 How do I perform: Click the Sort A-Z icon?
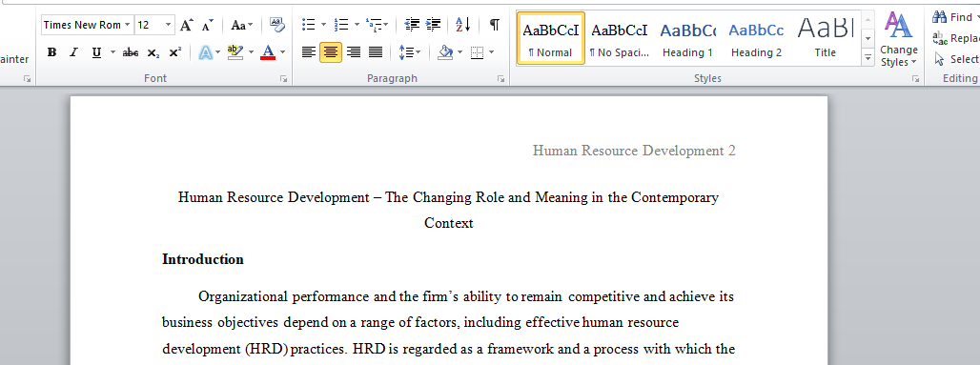(x=463, y=25)
